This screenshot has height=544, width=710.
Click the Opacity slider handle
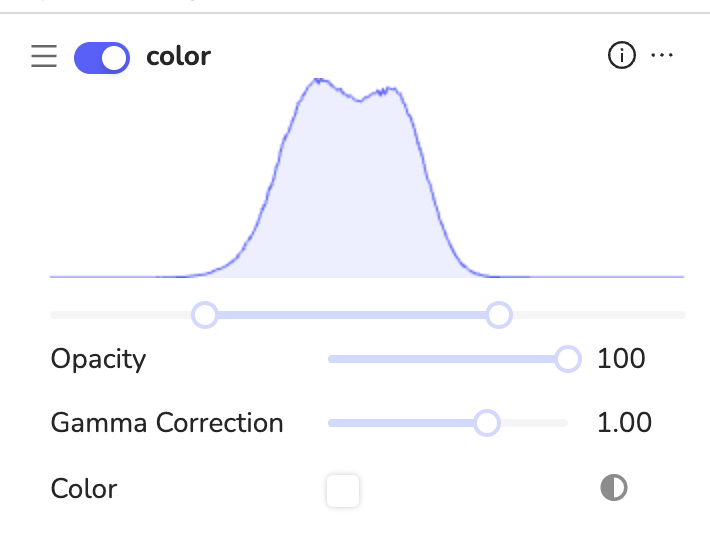(567, 358)
